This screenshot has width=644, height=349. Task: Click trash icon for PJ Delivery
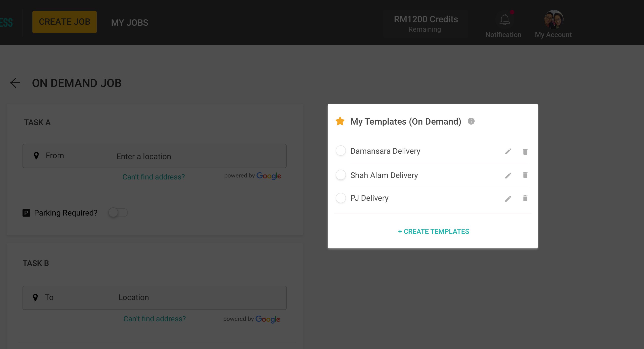(x=525, y=198)
